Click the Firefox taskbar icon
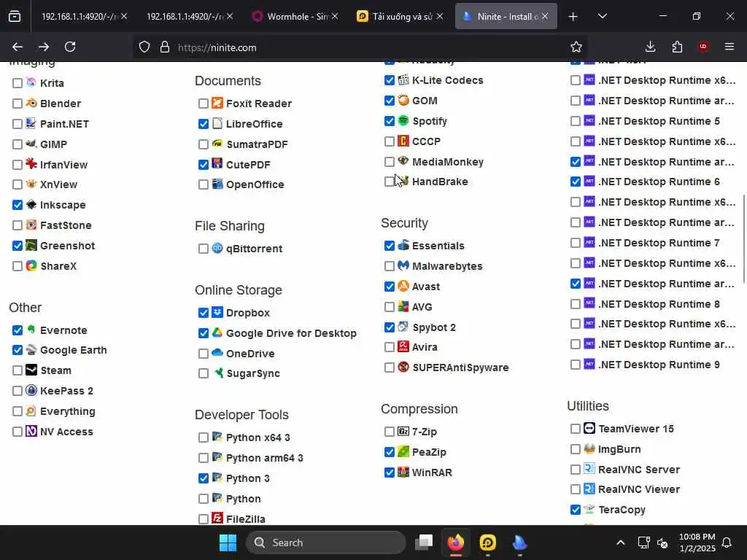 coord(456,542)
